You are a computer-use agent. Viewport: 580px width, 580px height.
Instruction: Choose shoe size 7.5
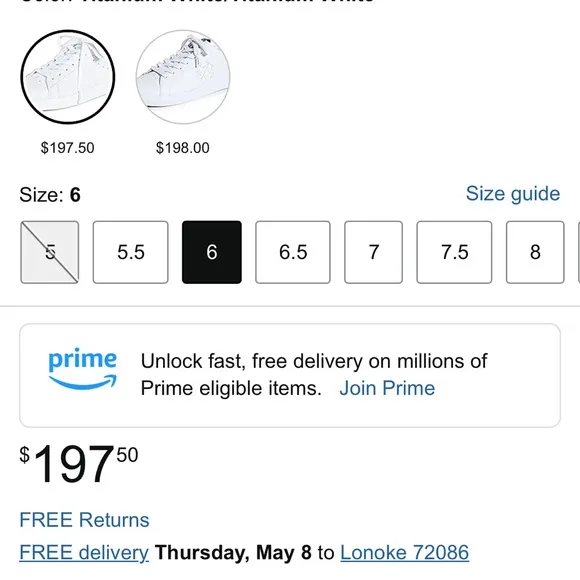point(454,252)
